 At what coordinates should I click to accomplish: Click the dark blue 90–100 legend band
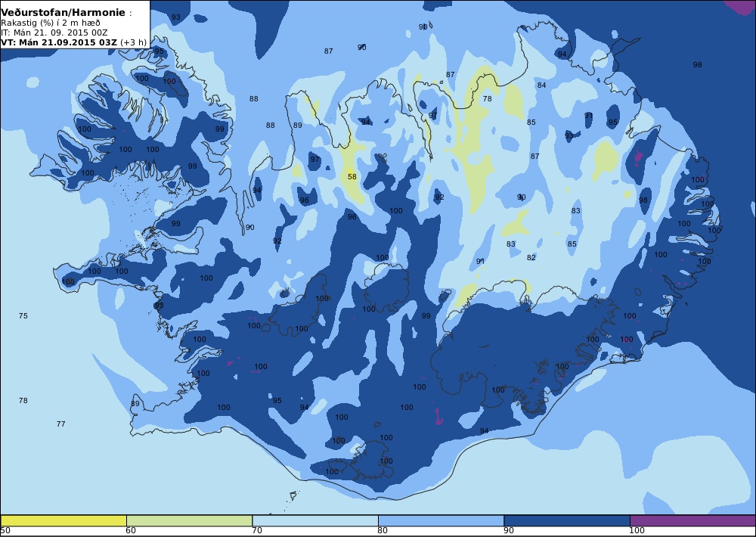[567, 520]
